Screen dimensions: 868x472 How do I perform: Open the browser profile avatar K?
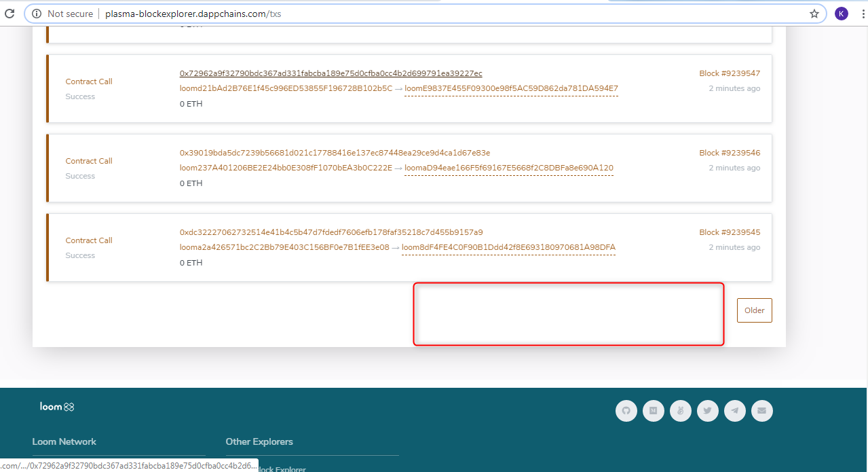pos(841,13)
